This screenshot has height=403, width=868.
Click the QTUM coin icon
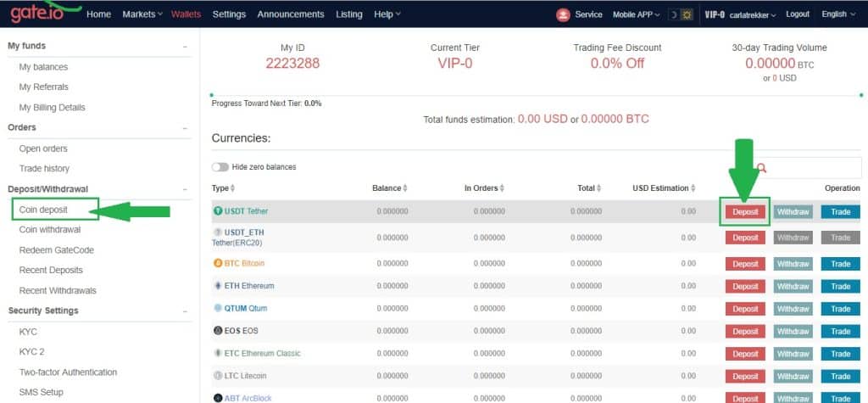click(x=217, y=309)
